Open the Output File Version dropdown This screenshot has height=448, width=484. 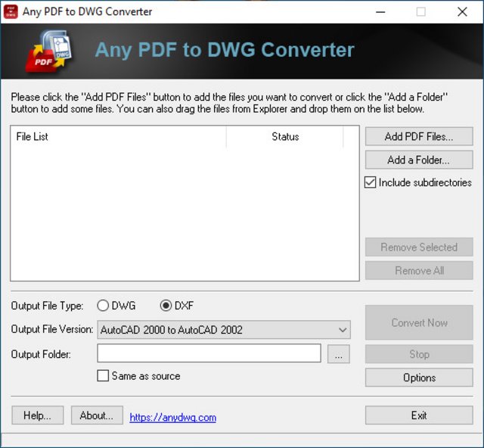coord(224,330)
